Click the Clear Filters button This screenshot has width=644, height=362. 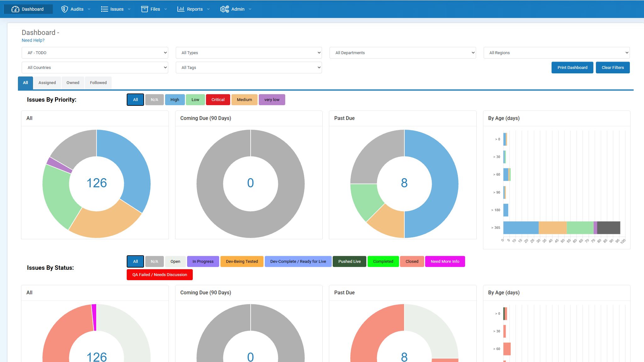[x=613, y=67]
